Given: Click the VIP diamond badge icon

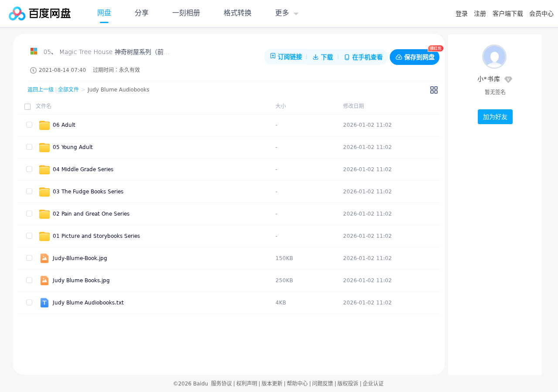Looking at the screenshot, I should [x=508, y=79].
